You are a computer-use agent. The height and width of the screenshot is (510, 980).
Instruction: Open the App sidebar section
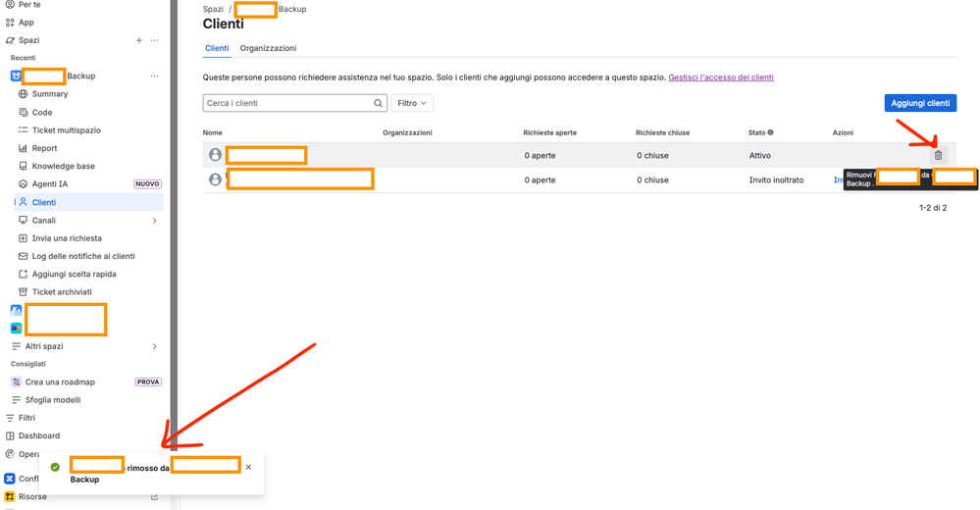tap(26, 23)
